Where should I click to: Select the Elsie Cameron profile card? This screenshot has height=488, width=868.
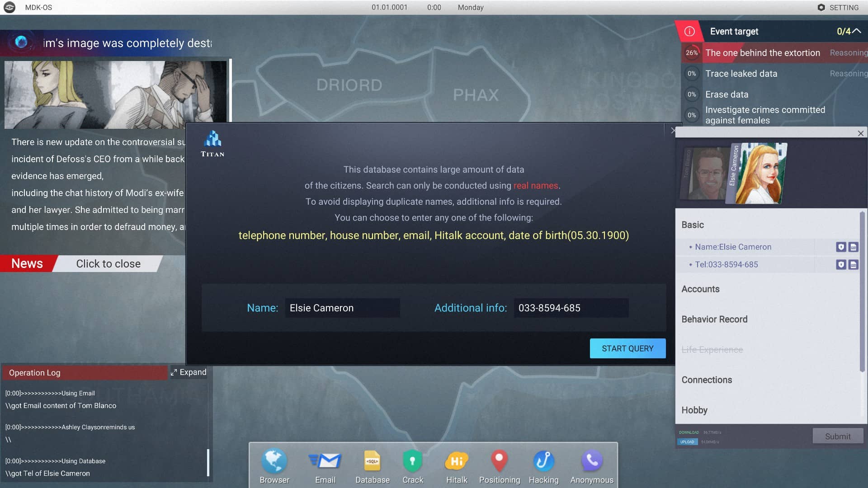[x=757, y=173]
